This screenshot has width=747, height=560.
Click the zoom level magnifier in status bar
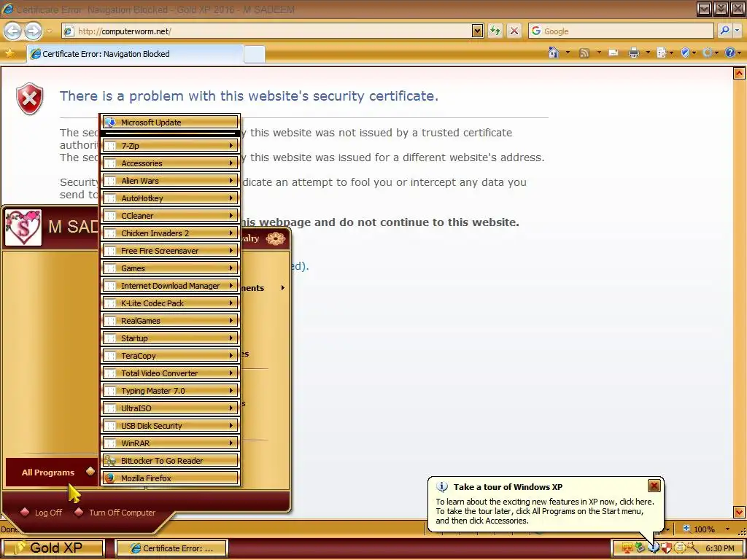pos(687,529)
